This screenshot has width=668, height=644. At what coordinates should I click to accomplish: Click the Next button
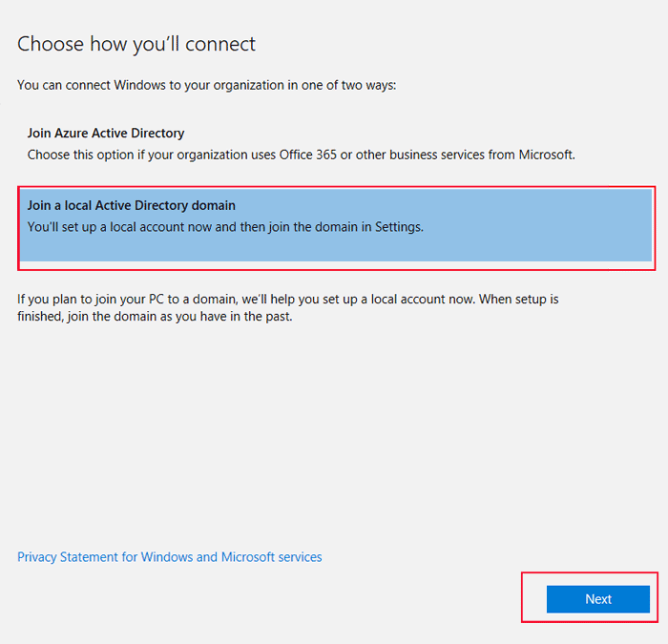[x=598, y=599]
